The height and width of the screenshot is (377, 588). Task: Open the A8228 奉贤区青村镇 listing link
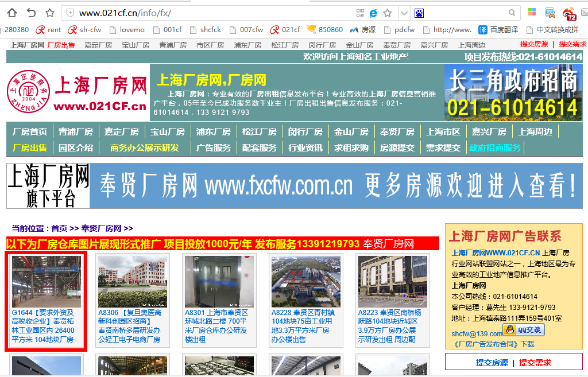point(303,326)
